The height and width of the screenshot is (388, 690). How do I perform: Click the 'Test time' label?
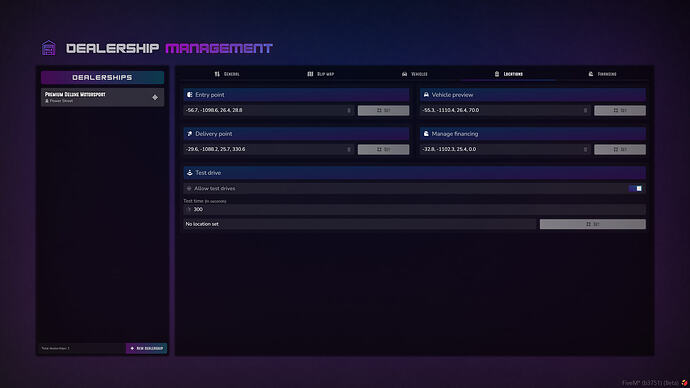click(205, 201)
